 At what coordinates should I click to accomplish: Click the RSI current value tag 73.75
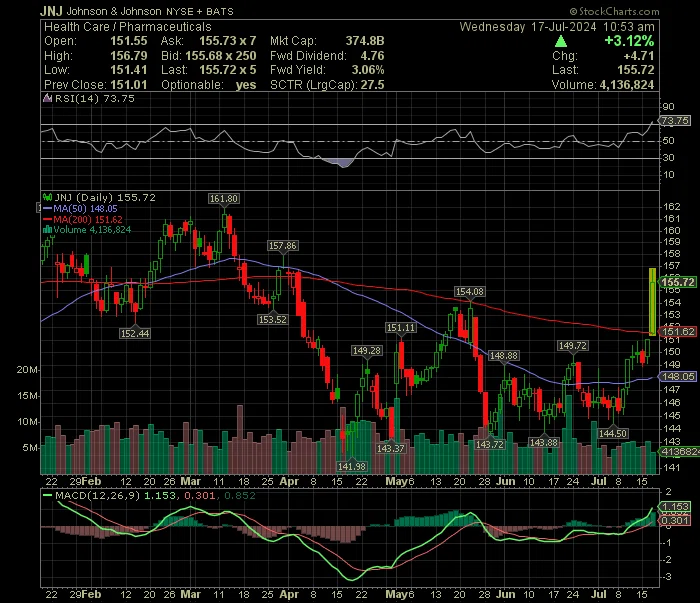click(675, 121)
